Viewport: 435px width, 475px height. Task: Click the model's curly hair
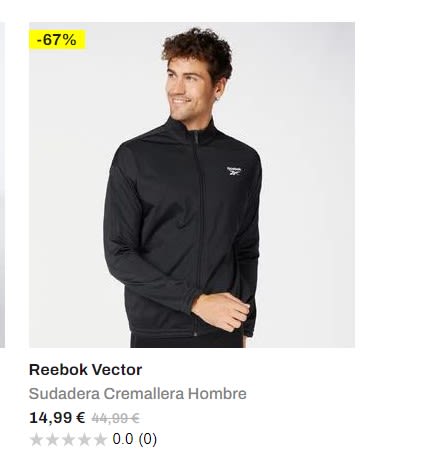point(197,50)
